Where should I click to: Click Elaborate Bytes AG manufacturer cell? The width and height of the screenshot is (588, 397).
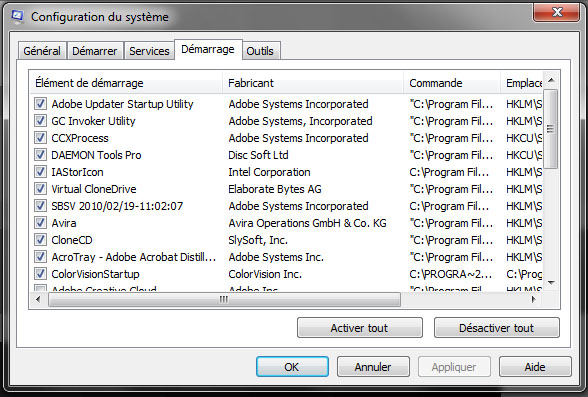(x=275, y=189)
